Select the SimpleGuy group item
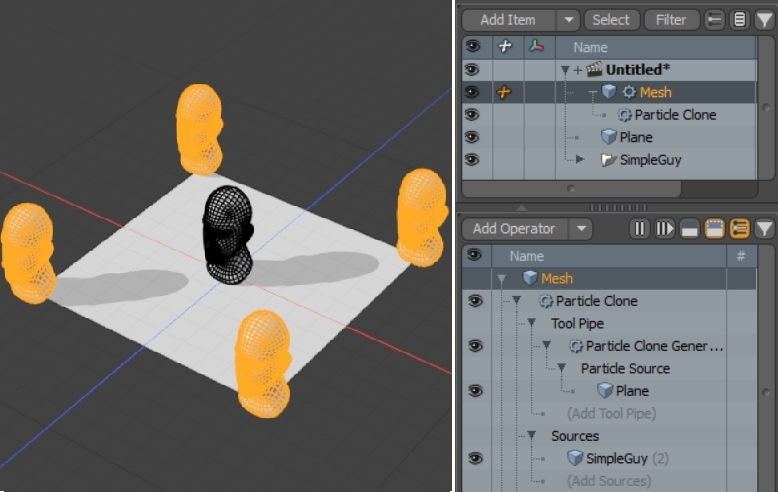This screenshot has width=778, height=492. click(650, 160)
